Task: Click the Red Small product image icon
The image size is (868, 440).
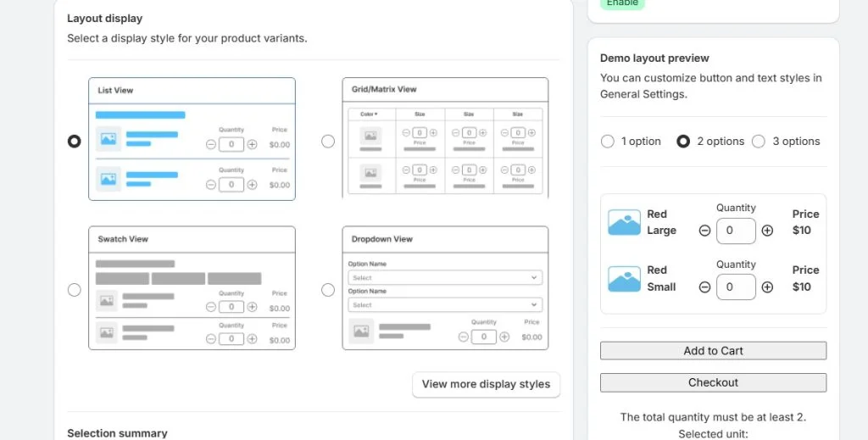Action: 624,279
